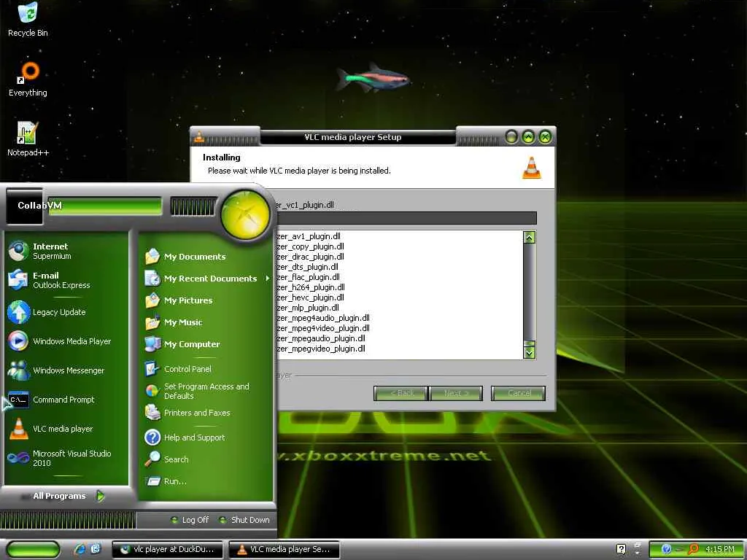Open Control Panel
Screen dimensions: 747x560
pyautogui.click(x=206, y=369)
